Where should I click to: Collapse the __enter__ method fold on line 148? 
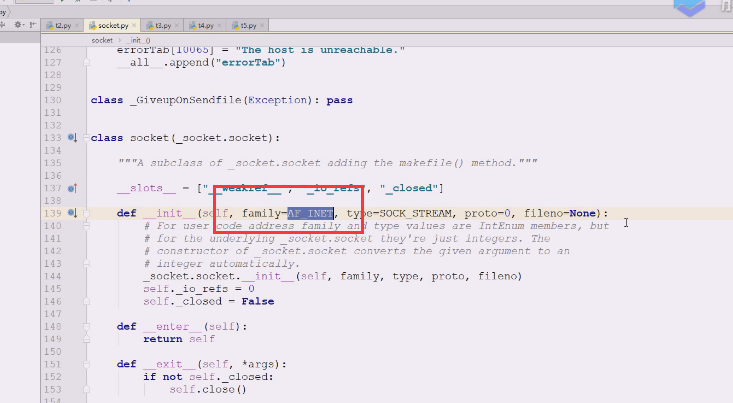[x=86, y=326]
